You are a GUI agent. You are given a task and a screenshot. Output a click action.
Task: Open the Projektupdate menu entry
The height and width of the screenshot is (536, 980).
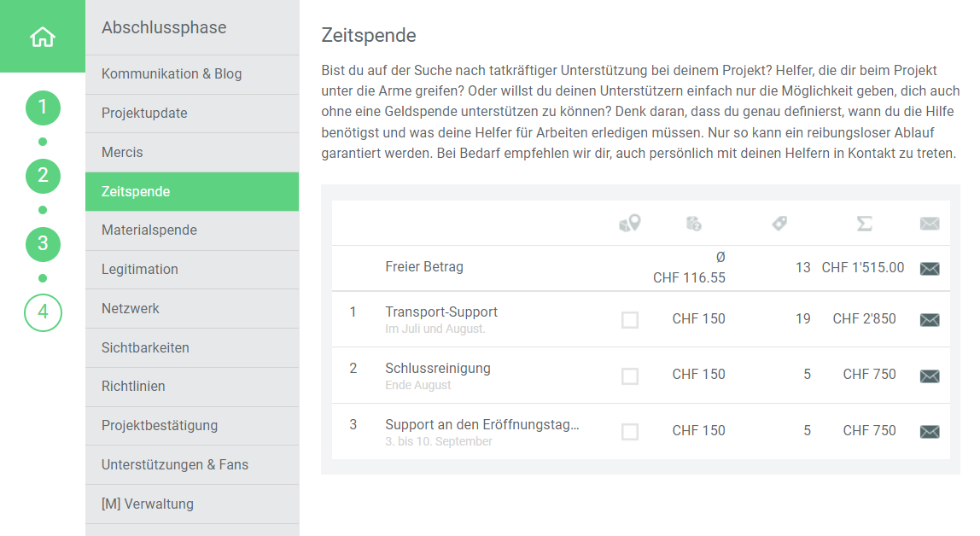tap(144, 114)
